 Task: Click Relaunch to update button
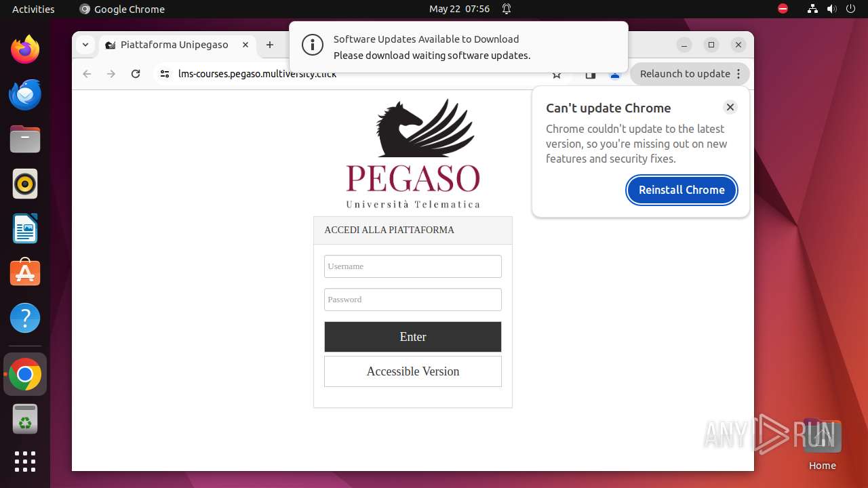(690, 74)
